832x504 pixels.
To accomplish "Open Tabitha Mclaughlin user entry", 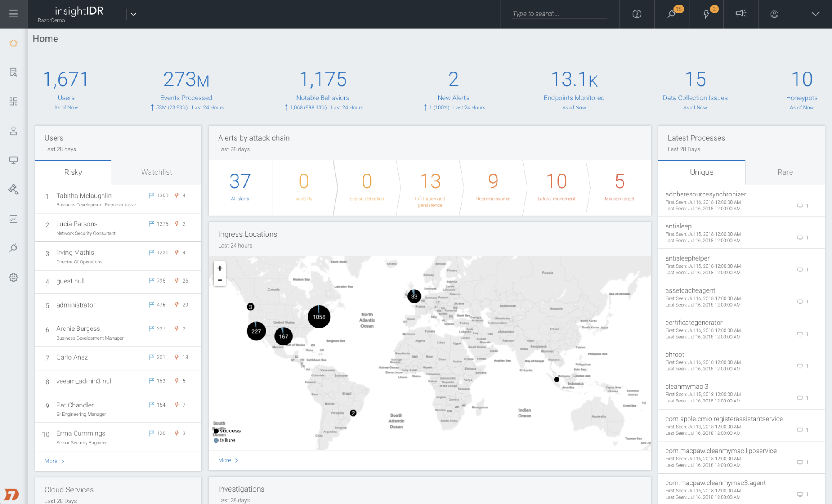I will coord(84,196).
